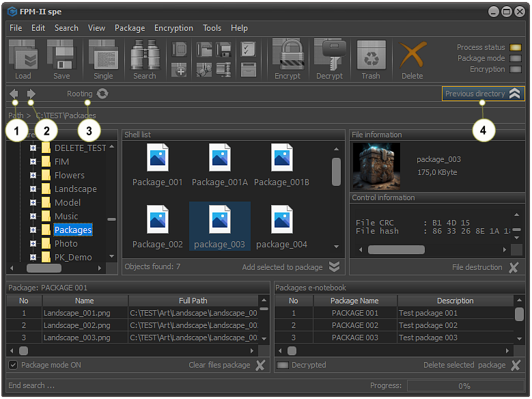
Task: Click the Decrypted status indicator
Action: click(283, 365)
